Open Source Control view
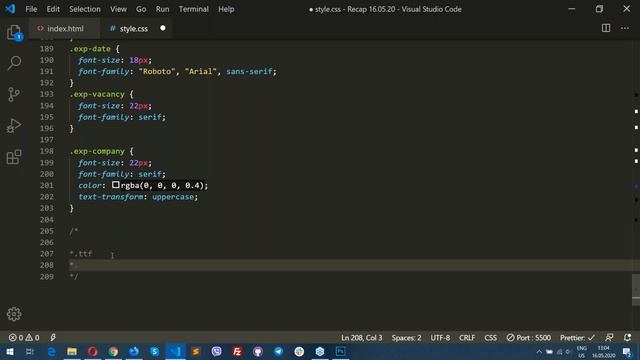 (14, 94)
